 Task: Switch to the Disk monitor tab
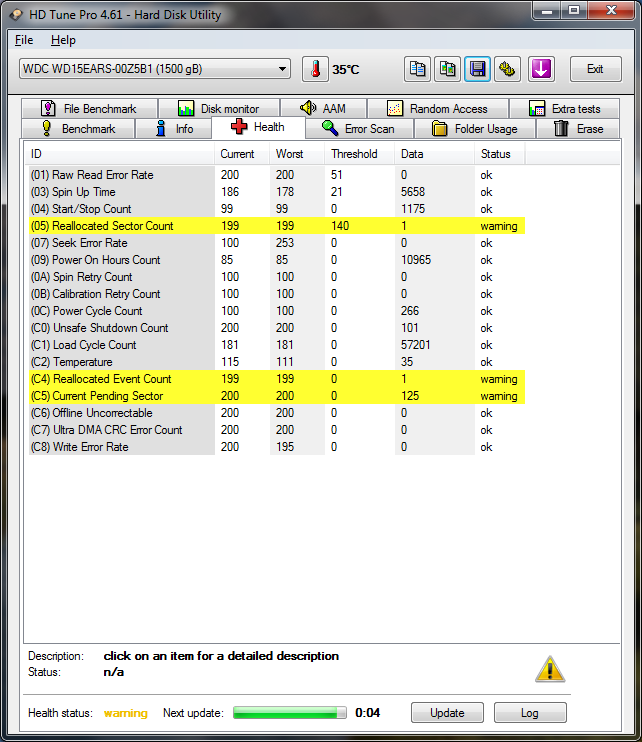tap(219, 109)
